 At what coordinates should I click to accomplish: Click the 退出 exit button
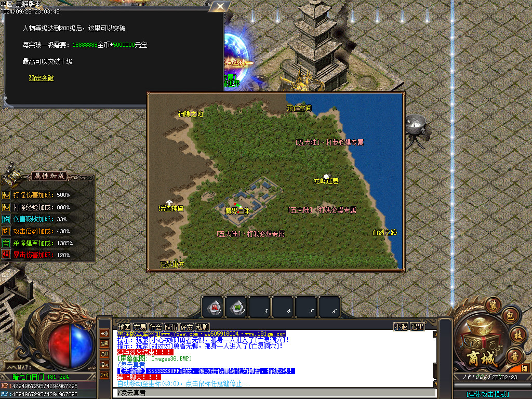click(x=417, y=327)
